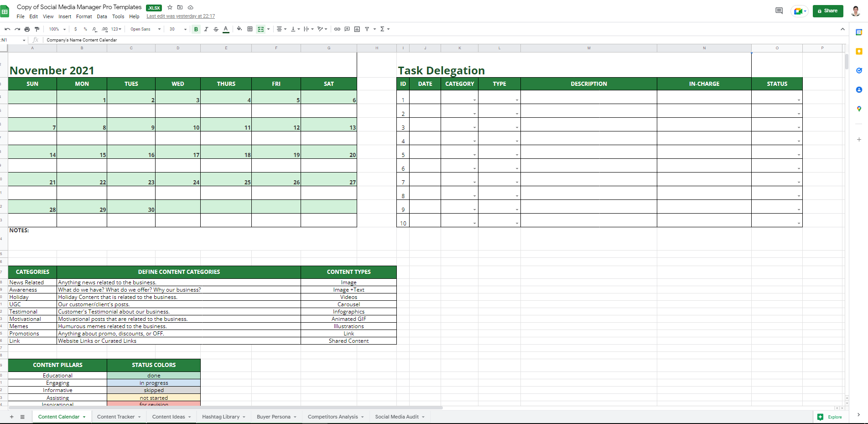The image size is (868, 424).
Task: Switch to the Content Tracker tab
Action: (x=119, y=417)
